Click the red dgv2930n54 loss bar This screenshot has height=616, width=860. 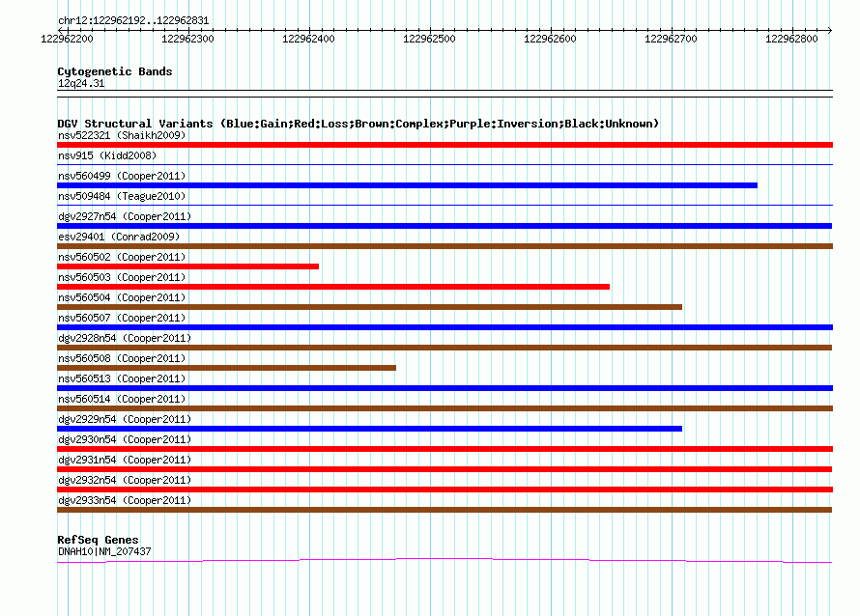click(x=444, y=449)
